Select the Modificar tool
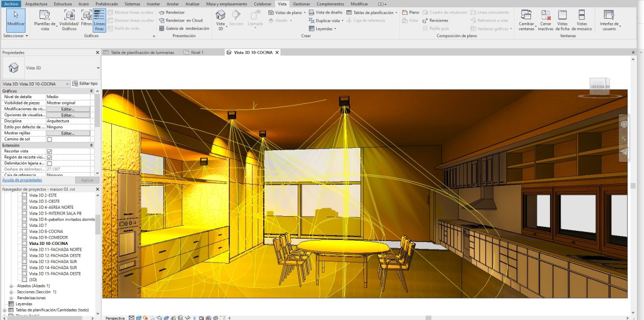Screen dimensions: 644x320 [16, 19]
